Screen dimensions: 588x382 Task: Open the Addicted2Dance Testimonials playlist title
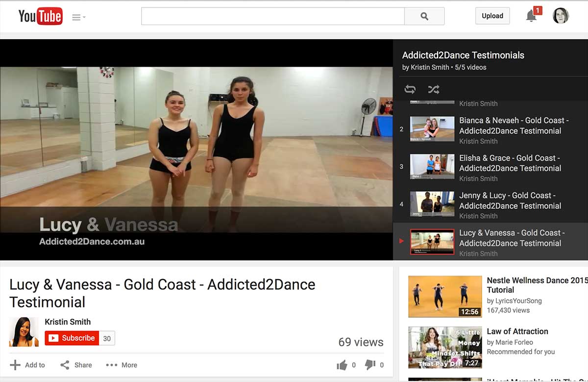[x=463, y=55]
